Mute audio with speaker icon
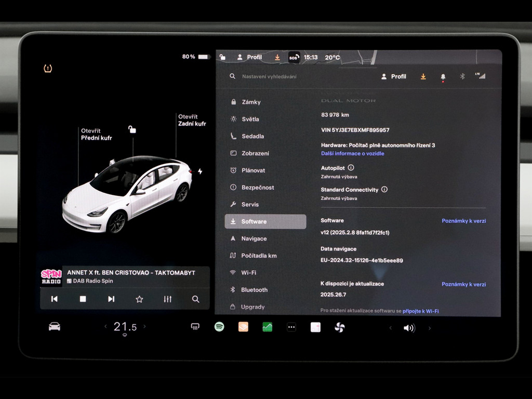 click(409, 328)
